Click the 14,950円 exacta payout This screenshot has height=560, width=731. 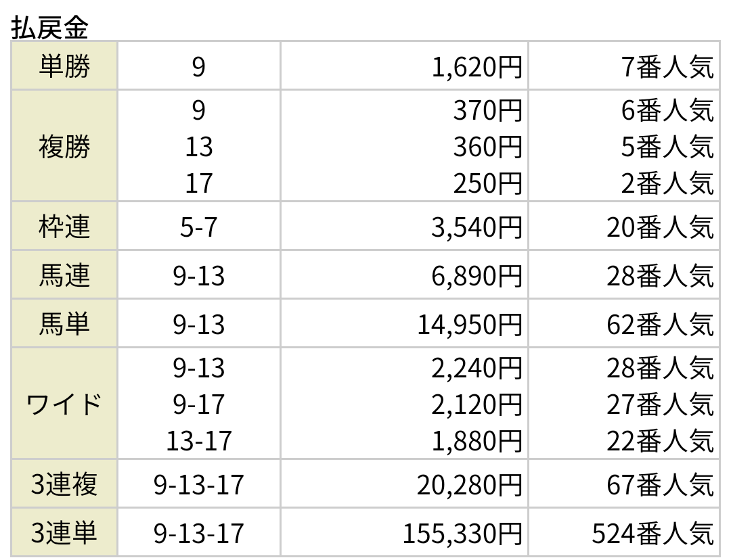click(470, 325)
